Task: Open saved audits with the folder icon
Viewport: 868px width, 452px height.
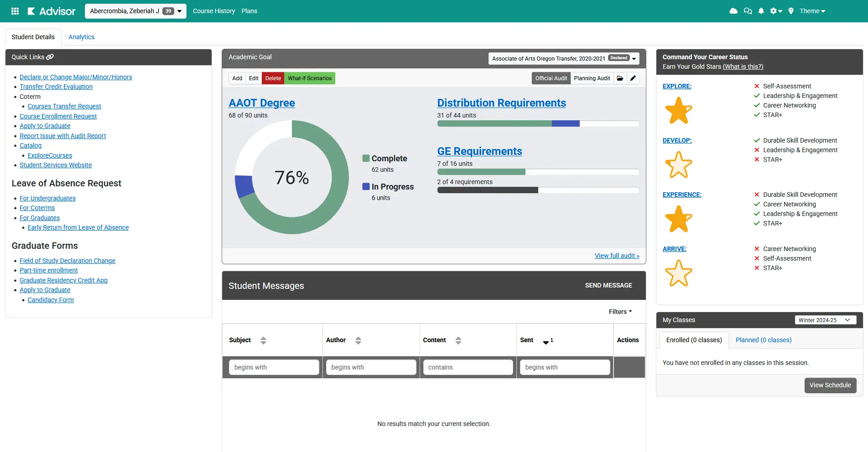Action: pyautogui.click(x=620, y=78)
